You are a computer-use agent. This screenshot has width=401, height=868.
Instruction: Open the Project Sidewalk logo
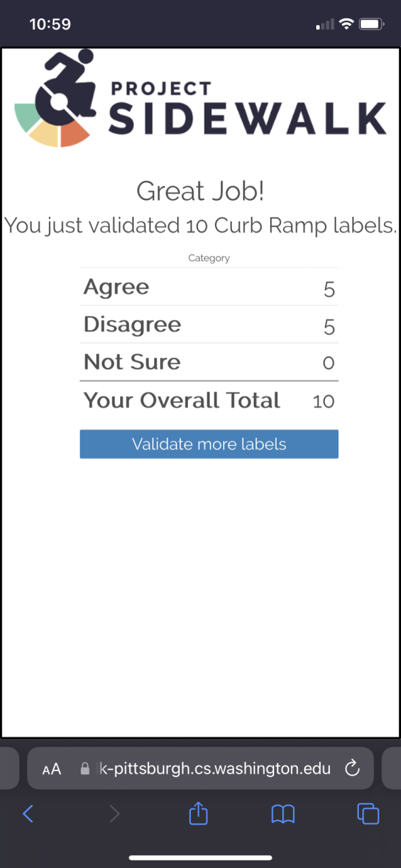pyautogui.click(x=201, y=98)
